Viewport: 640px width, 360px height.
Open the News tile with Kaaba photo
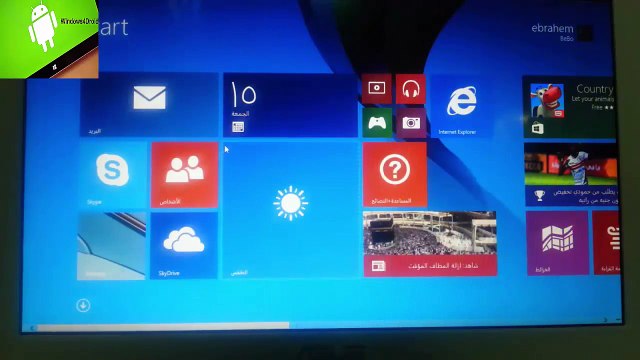pyautogui.click(x=430, y=244)
